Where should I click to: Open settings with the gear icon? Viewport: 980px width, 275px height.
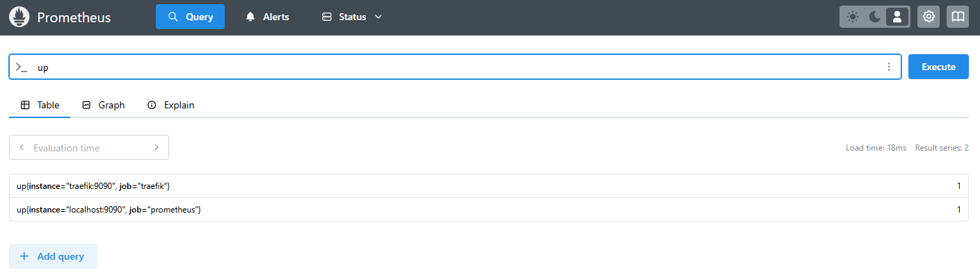pos(929,17)
